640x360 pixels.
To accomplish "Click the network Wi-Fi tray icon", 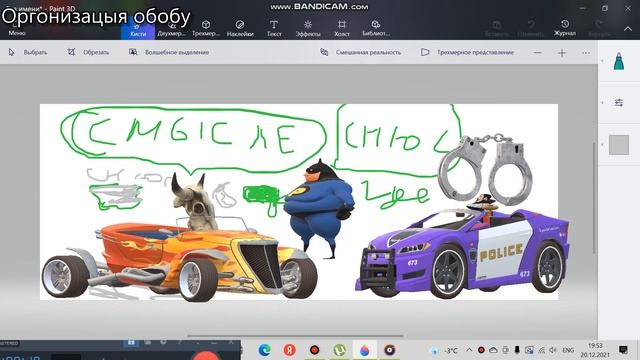I will pyautogui.click(x=542, y=350).
